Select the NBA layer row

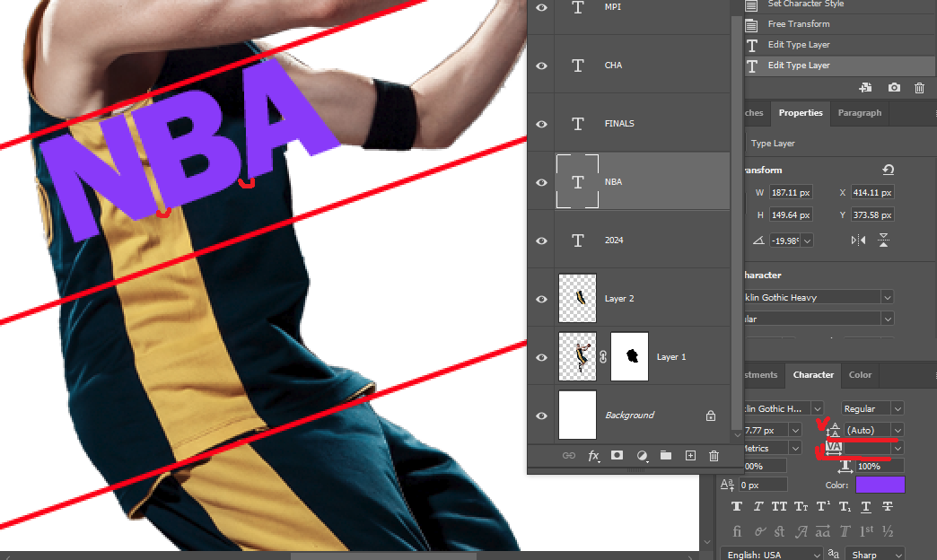[x=628, y=181]
